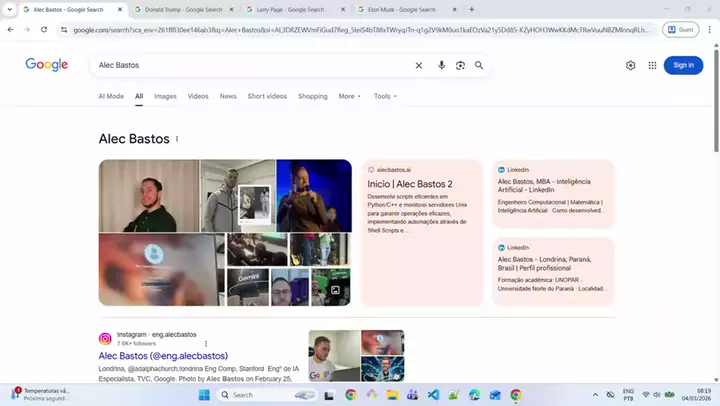
Task: Select the AI Mode tab
Action: [111, 96]
